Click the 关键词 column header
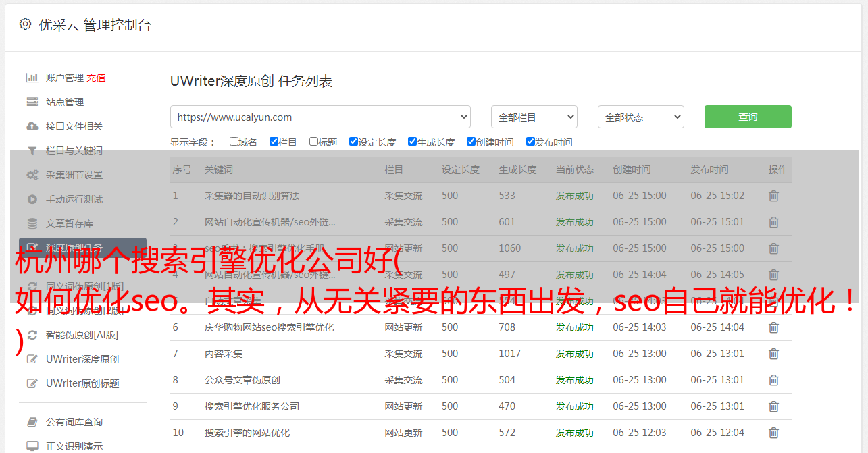 [219, 169]
